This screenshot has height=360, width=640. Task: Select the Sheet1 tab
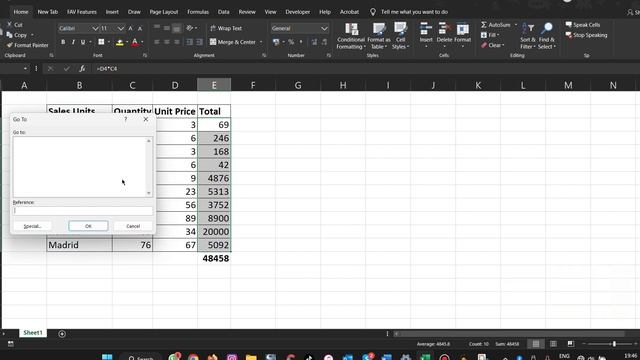tap(33, 333)
